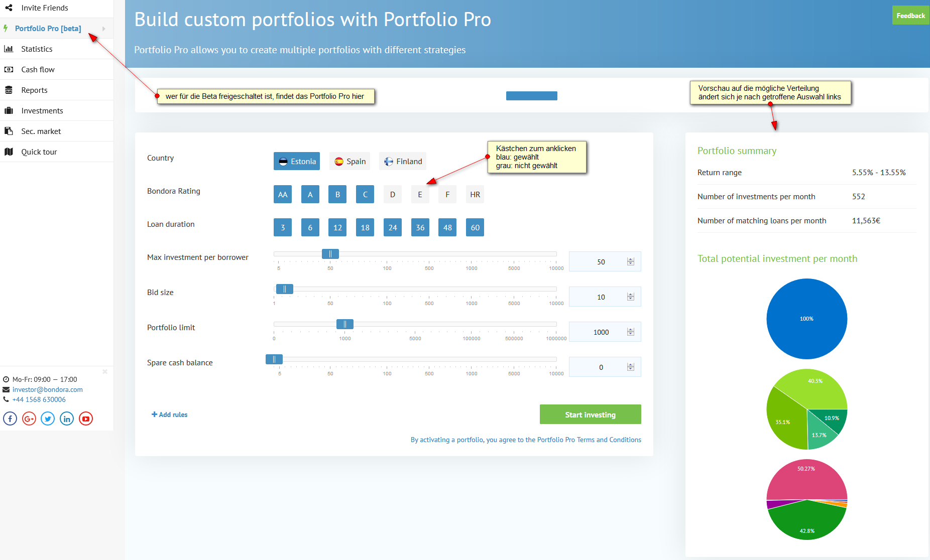Click the investor@bondora.com email link
Image resolution: width=930 pixels, height=560 pixels.
48,389
